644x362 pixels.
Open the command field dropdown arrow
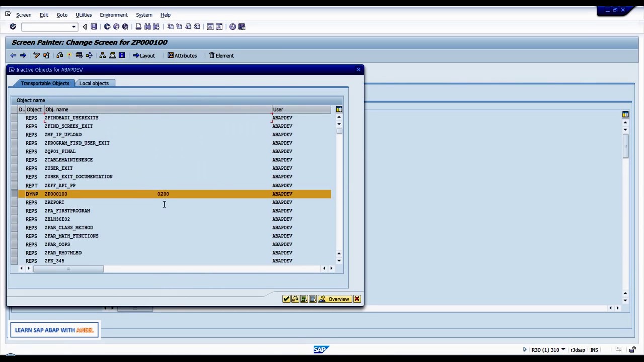74,27
